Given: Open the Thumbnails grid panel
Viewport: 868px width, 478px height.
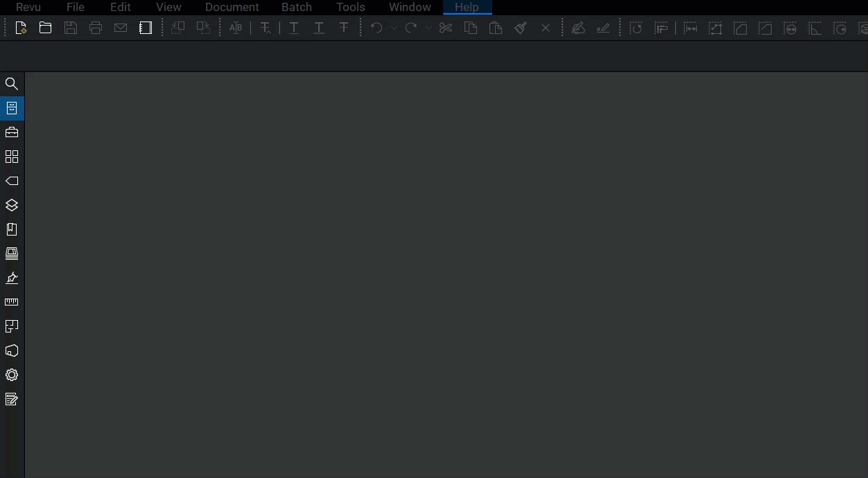Looking at the screenshot, I should [x=12, y=157].
